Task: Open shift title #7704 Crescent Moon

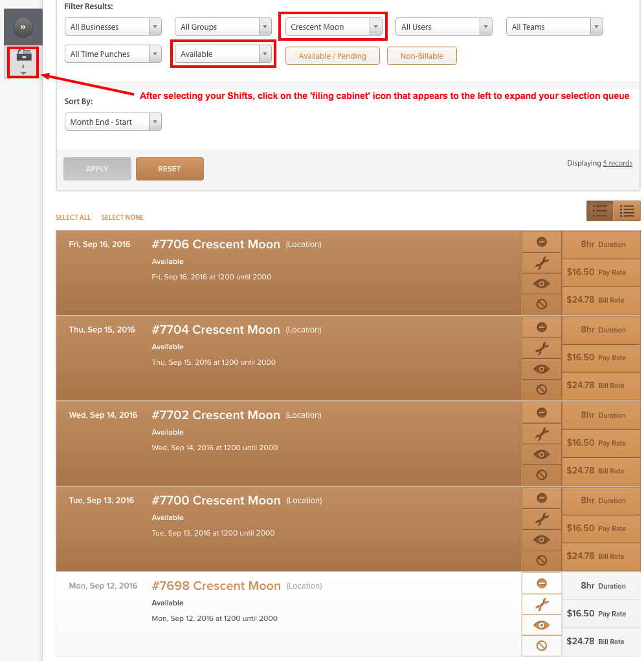Action: 216,330
